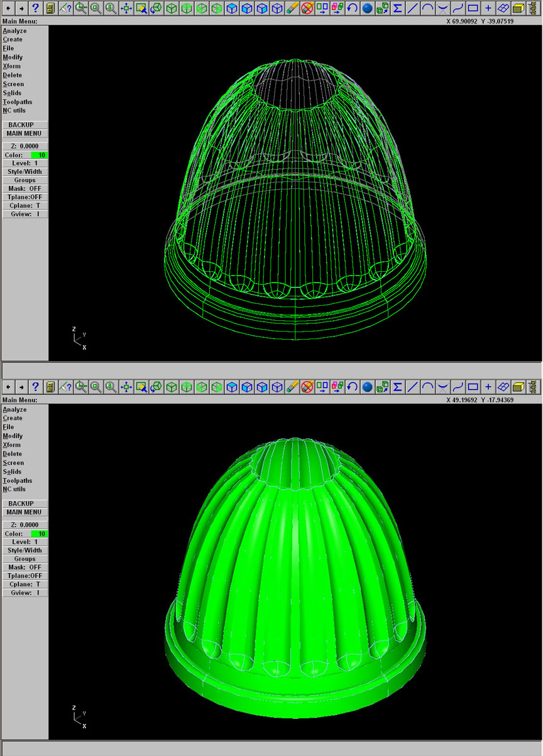Image resolution: width=543 pixels, height=756 pixels.
Task: Toggle Mask: OFF in the top window
Action: click(x=25, y=188)
